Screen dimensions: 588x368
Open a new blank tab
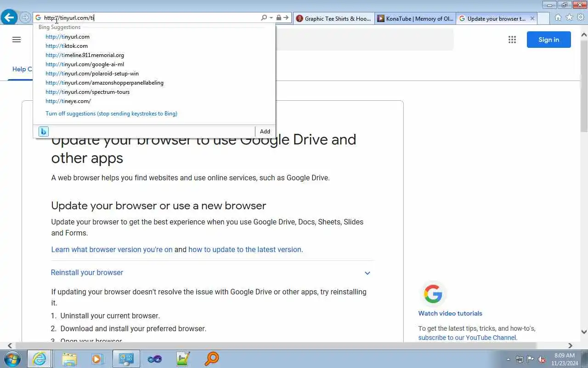543,18
